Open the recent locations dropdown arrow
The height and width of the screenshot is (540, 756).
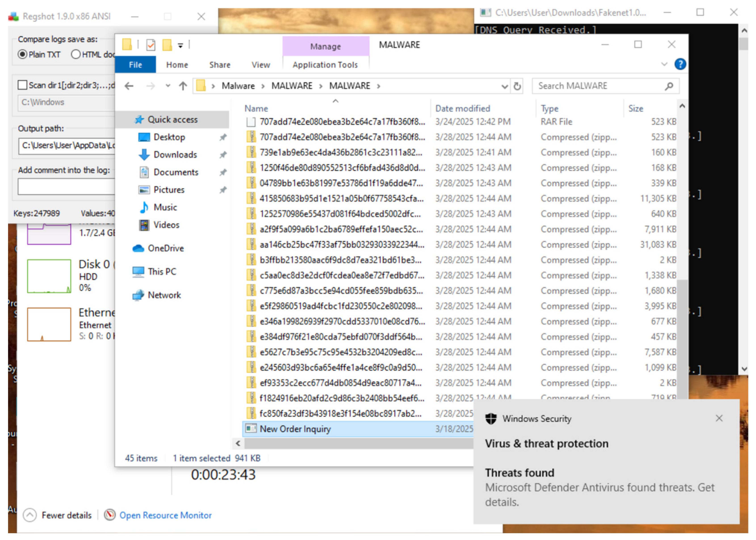pyautogui.click(x=168, y=86)
